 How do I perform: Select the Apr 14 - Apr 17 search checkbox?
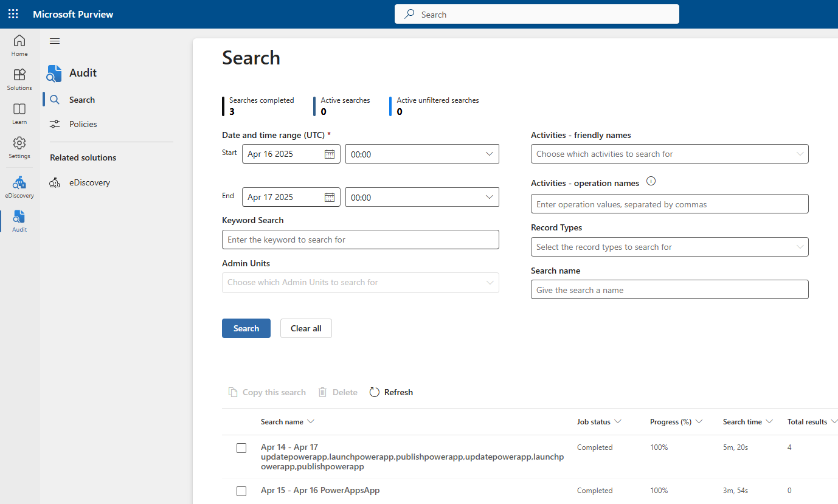click(x=241, y=448)
